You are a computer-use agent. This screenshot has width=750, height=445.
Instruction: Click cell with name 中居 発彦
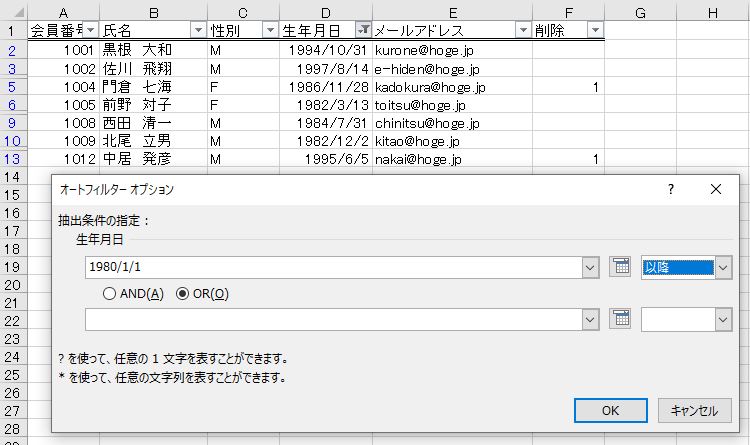click(154, 159)
